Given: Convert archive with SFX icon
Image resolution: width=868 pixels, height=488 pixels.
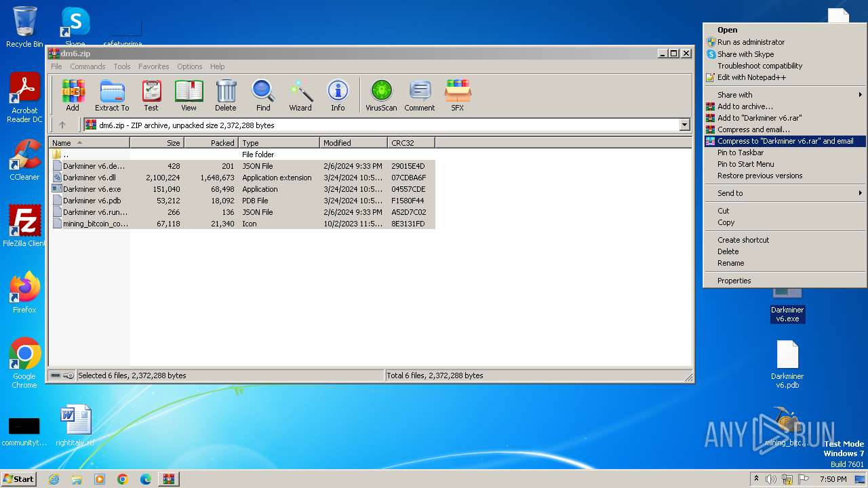Looking at the screenshot, I should point(458,95).
